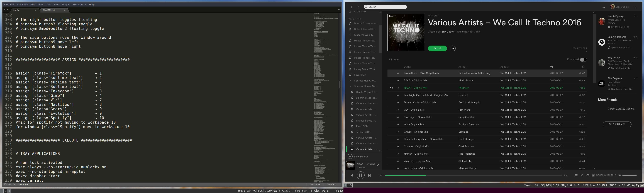644x193 pixels.
Task: Go back with Spotify back arrow
Action: point(352,7)
